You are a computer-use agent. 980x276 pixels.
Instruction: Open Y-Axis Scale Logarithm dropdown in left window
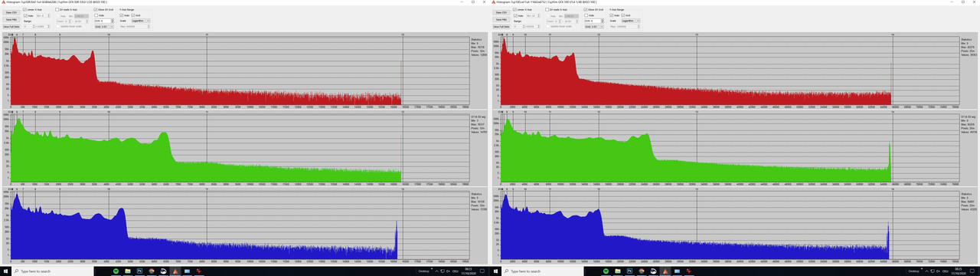141,21
